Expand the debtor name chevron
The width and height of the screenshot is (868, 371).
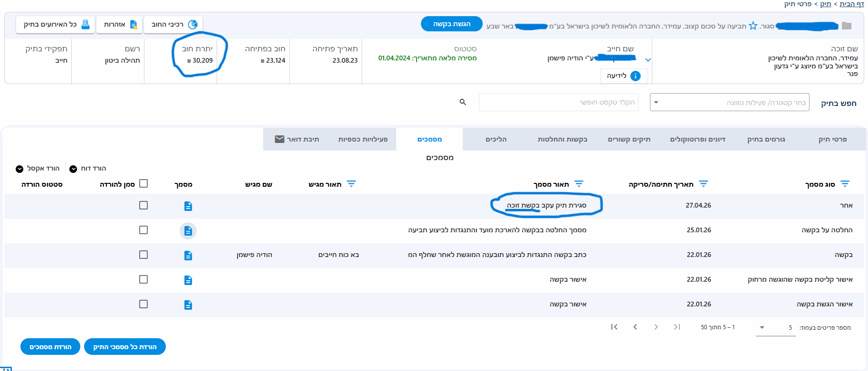coord(648,60)
